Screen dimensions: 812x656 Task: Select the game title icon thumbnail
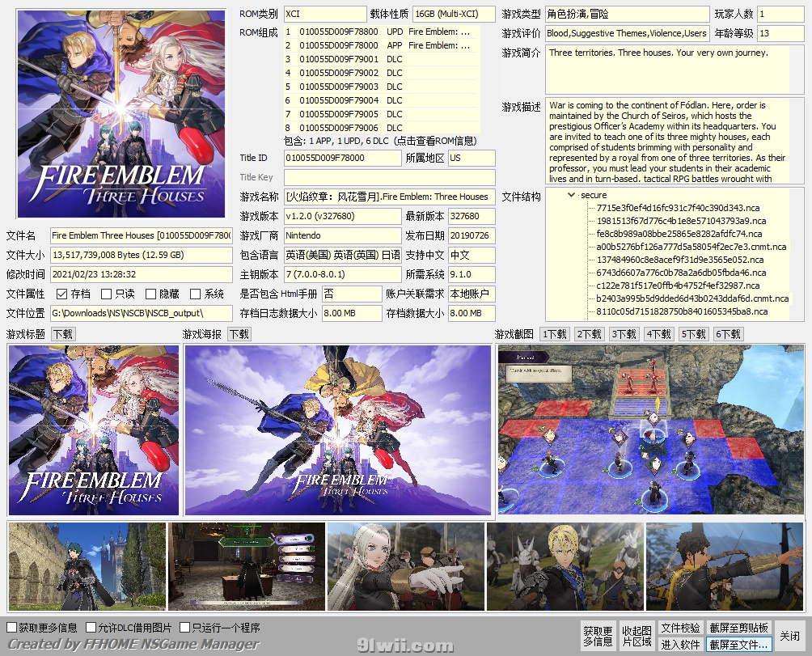(94, 430)
